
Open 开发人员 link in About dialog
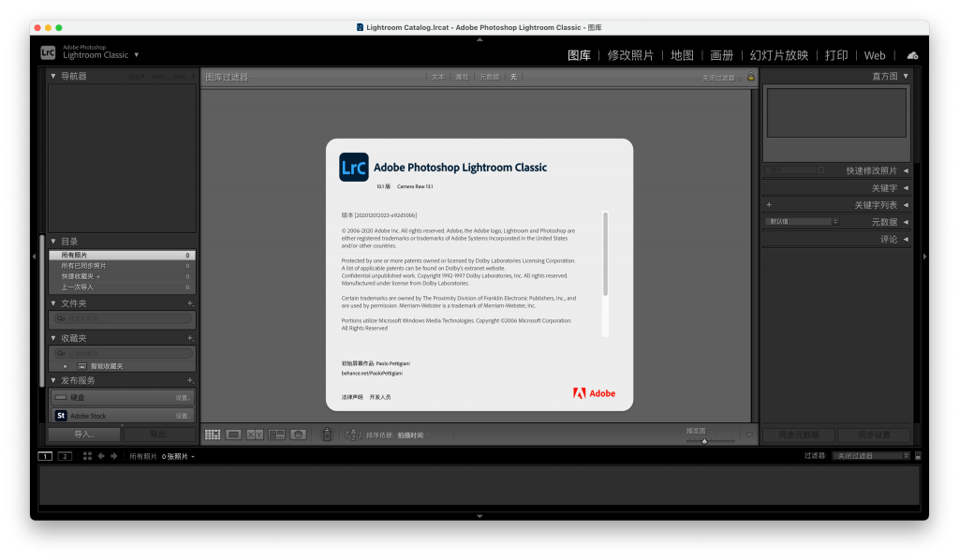pos(380,397)
